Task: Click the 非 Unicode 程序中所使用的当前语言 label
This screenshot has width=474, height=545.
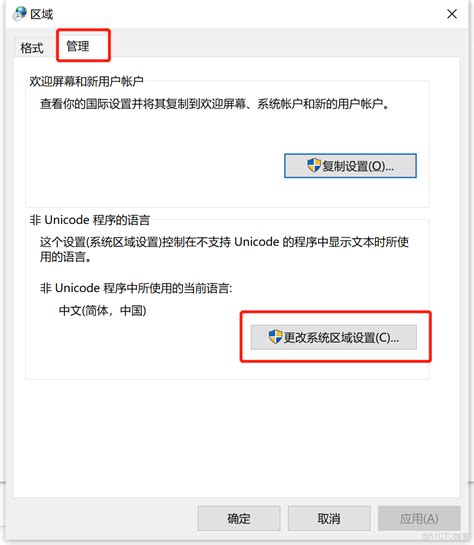Action: pos(136,288)
